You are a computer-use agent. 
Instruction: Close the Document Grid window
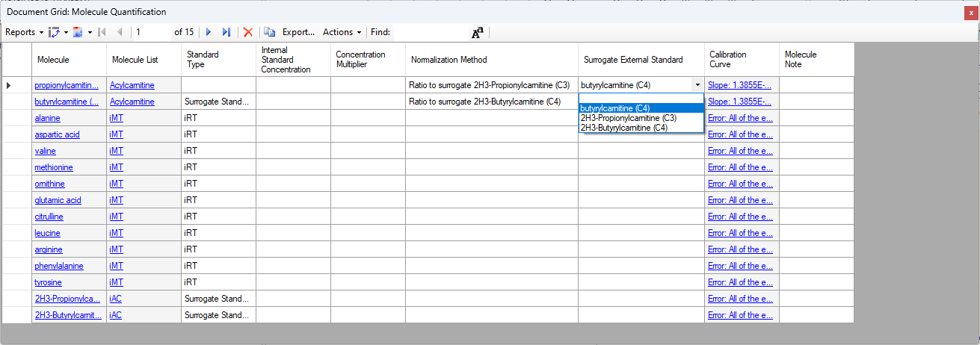[x=971, y=13]
